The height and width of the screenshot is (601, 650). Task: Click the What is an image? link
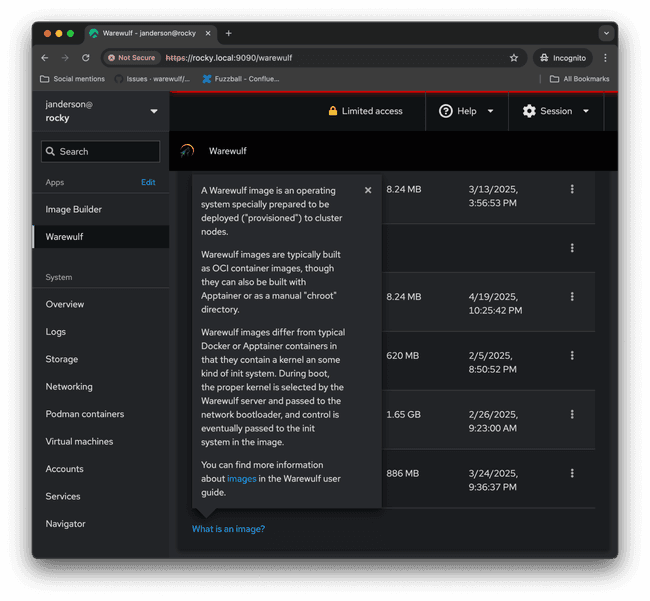(228, 529)
